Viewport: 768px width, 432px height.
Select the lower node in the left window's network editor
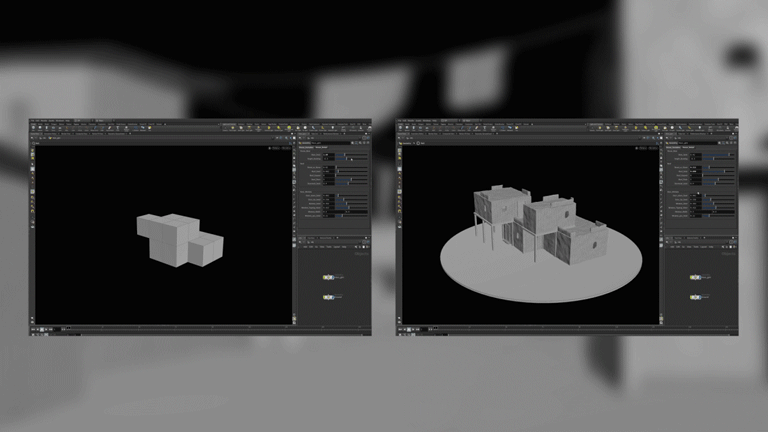(x=327, y=297)
